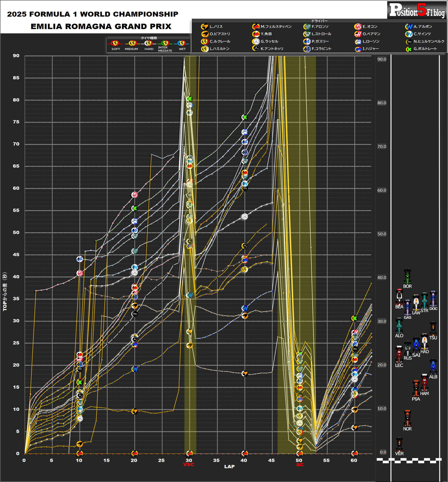The width and height of the screenshot is (448, 482).
Task: Select the ALO car icon
Action: tap(399, 326)
